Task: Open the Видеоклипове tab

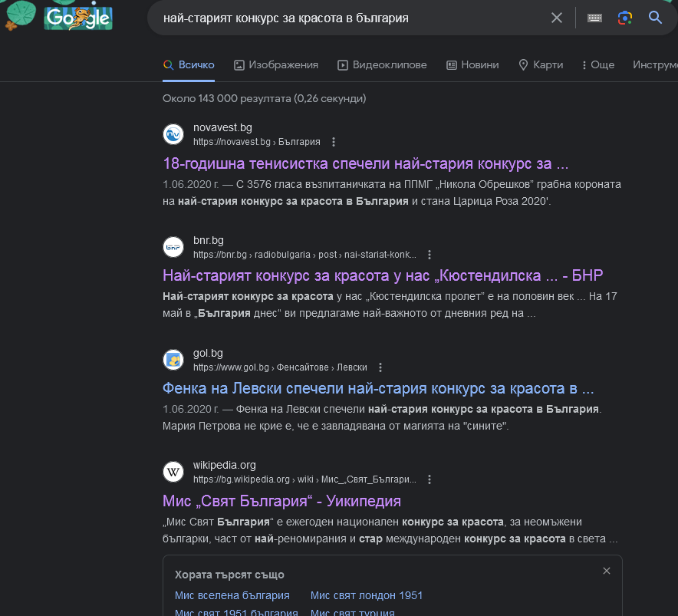Action: pos(382,65)
